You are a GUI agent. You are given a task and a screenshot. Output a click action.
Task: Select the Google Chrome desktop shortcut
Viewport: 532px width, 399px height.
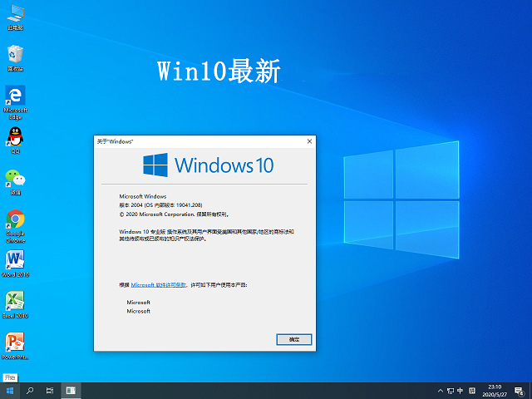click(x=15, y=219)
